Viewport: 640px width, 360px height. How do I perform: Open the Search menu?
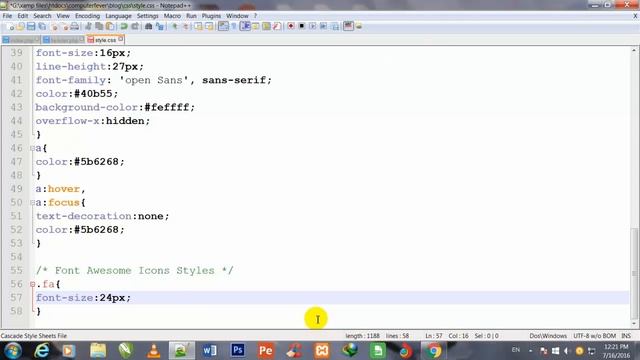coord(42,16)
